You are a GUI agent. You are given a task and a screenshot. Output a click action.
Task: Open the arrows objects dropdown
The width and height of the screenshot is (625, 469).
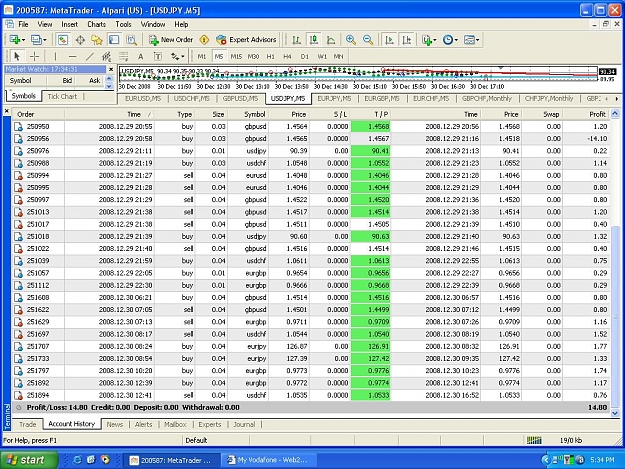pyautogui.click(x=177, y=56)
